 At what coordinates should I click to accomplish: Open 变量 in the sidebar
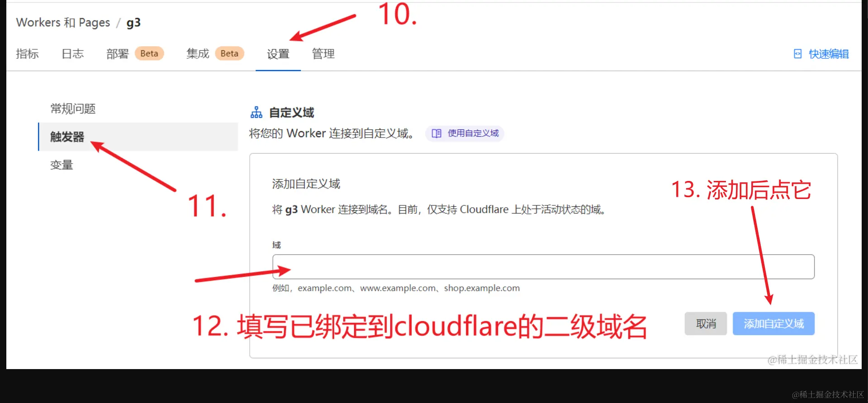(62, 165)
